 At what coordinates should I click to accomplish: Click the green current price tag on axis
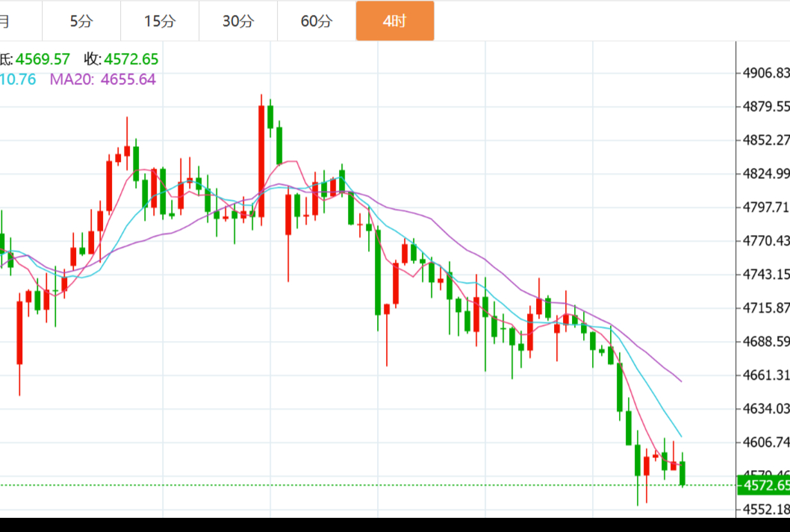763,486
